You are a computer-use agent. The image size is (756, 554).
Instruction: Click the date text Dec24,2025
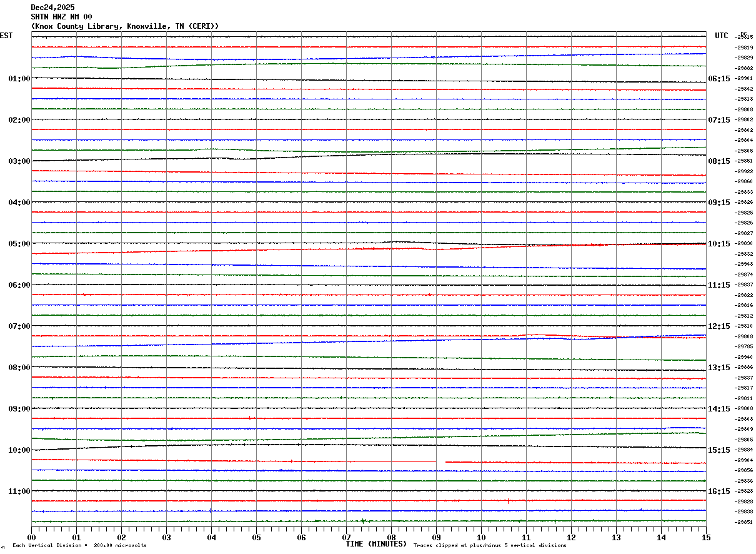point(52,8)
